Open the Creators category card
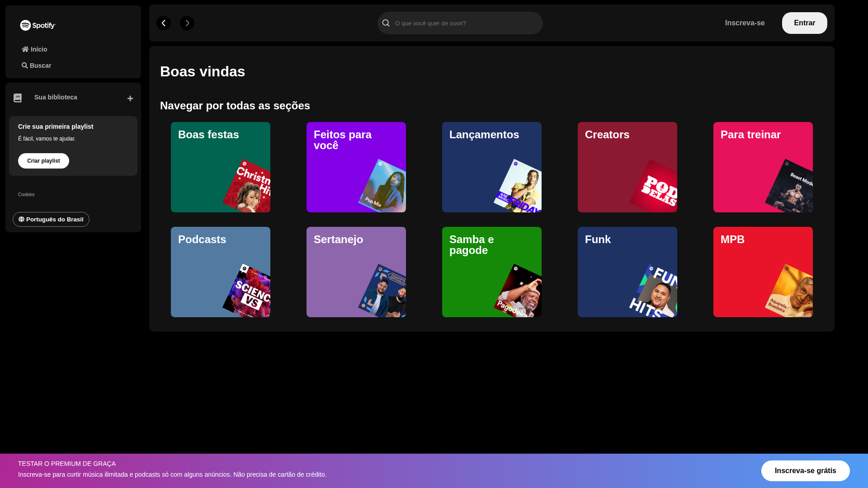Screen dimensions: 868x488 pyautogui.click(x=627, y=167)
